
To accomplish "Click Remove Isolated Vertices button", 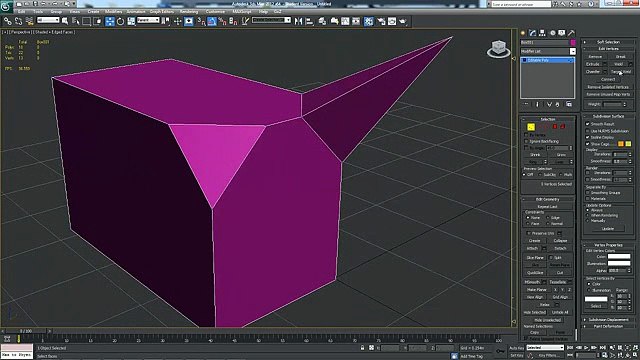I will coord(608,87).
